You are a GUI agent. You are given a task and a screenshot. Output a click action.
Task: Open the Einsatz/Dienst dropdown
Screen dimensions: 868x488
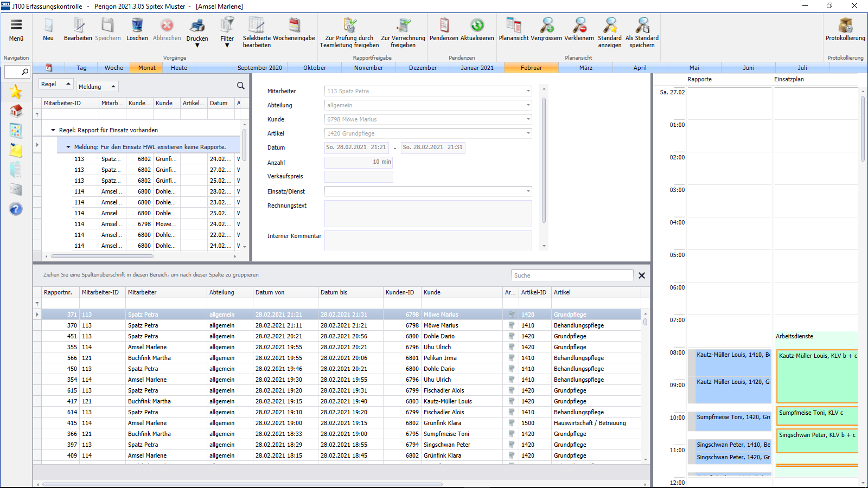click(x=528, y=191)
